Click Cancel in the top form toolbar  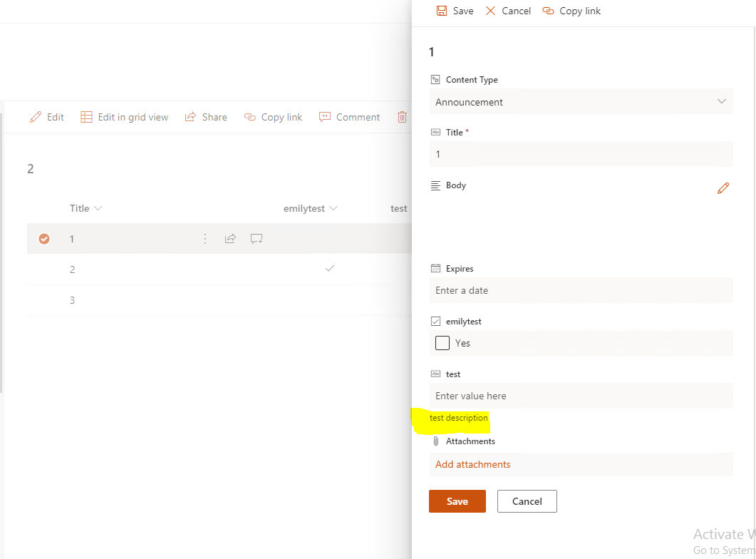(x=508, y=11)
